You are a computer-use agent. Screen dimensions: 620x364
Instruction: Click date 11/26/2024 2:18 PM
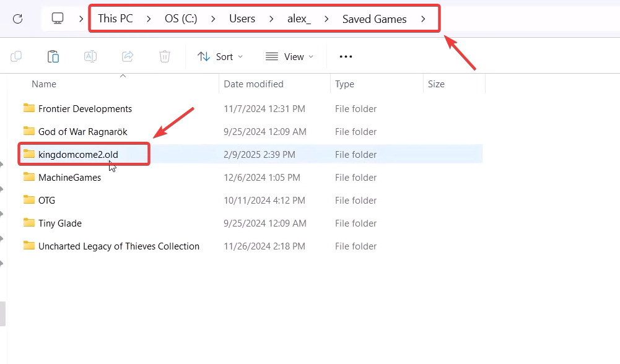point(264,246)
